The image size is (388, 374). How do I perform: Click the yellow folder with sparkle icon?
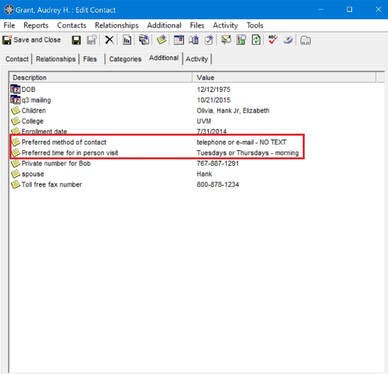(162, 40)
